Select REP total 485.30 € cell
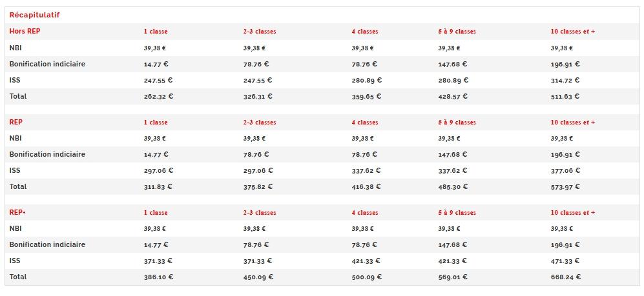This screenshot has width=644, height=296. coord(453,186)
